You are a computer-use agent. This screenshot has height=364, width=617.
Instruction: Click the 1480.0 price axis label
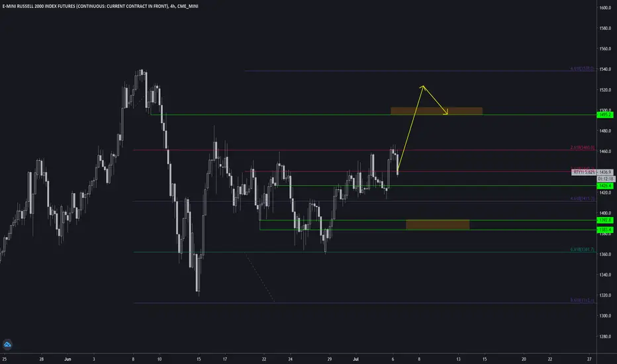tap(605, 130)
